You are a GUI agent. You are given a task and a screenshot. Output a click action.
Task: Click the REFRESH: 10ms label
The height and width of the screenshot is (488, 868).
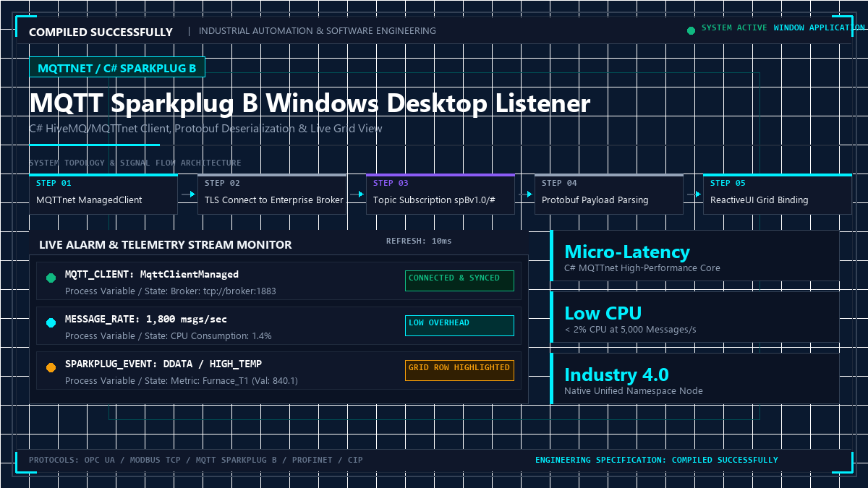(x=419, y=241)
